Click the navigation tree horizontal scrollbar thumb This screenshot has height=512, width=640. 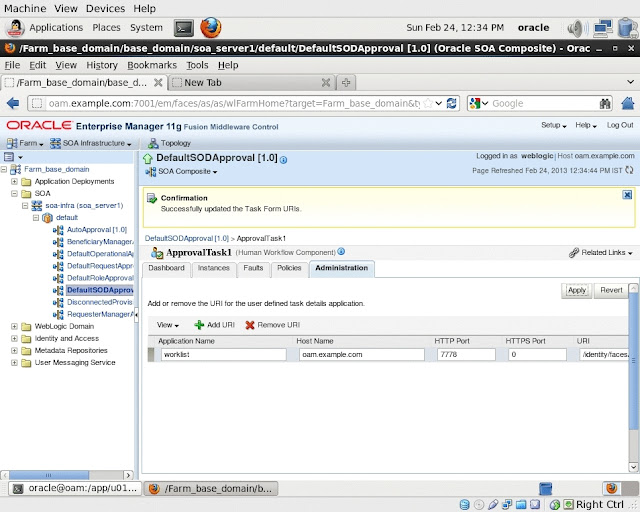coord(49,475)
